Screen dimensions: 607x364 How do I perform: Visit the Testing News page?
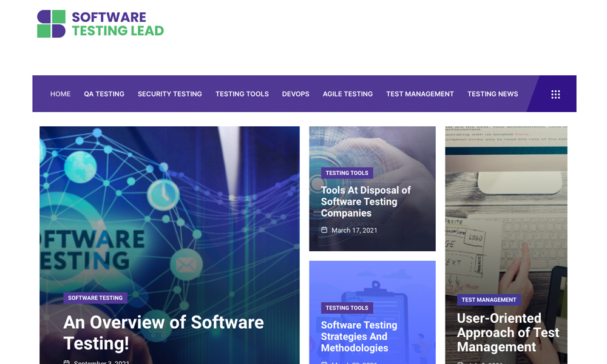pos(492,94)
